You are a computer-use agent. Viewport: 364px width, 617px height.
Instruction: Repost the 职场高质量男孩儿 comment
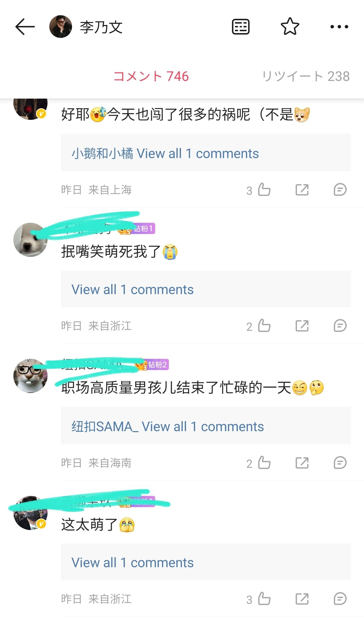pos(302,463)
